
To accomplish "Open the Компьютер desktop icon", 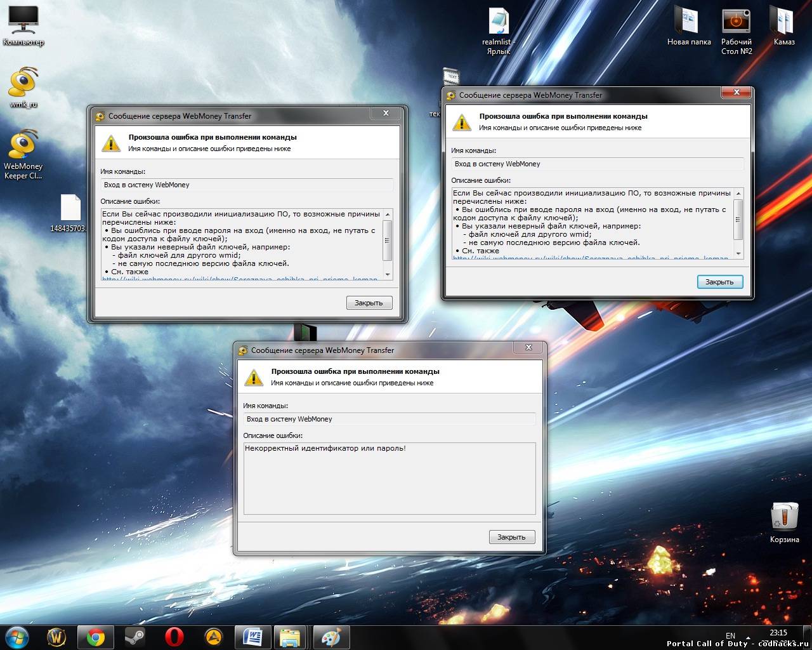I will pos(23,25).
